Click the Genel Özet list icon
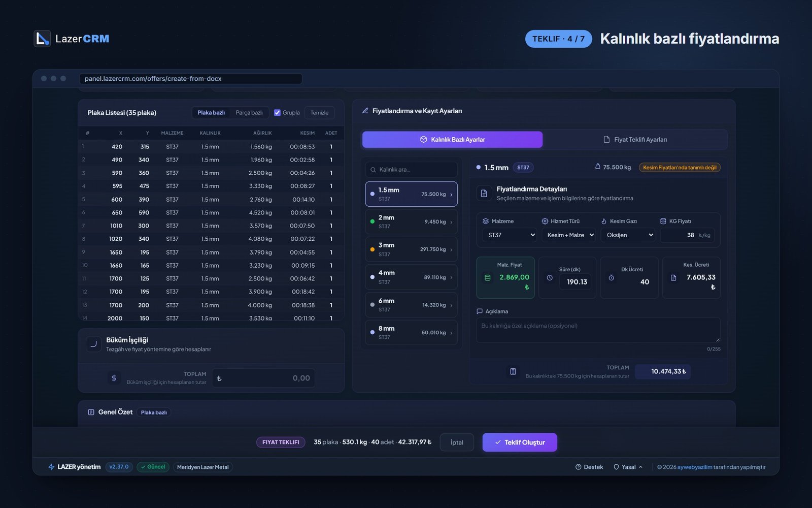812x508 pixels. (x=91, y=412)
